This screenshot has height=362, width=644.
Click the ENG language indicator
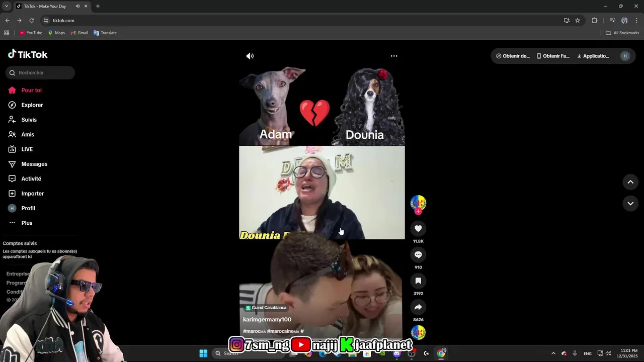click(x=588, y=353)
